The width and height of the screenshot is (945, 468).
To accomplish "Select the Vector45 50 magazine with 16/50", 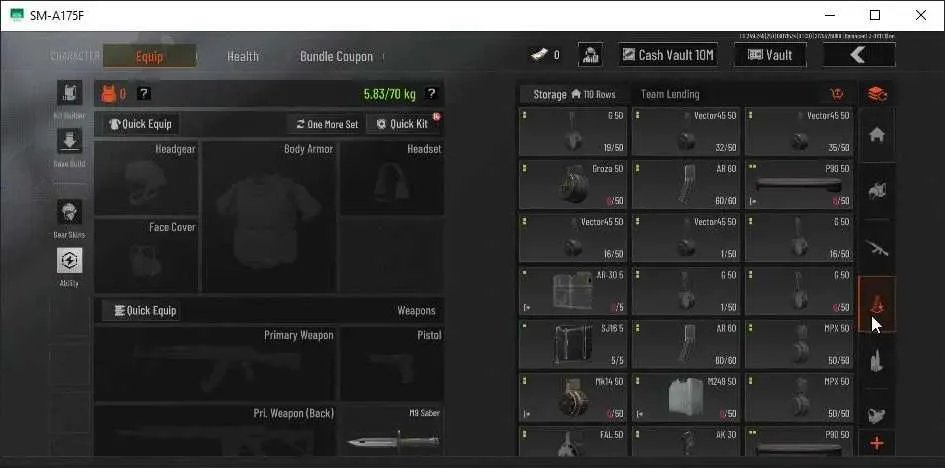I will [x=573, y=238].
